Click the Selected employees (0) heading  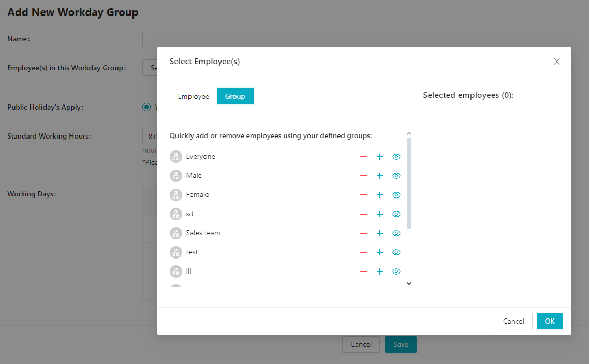click(x=468, y=95)
